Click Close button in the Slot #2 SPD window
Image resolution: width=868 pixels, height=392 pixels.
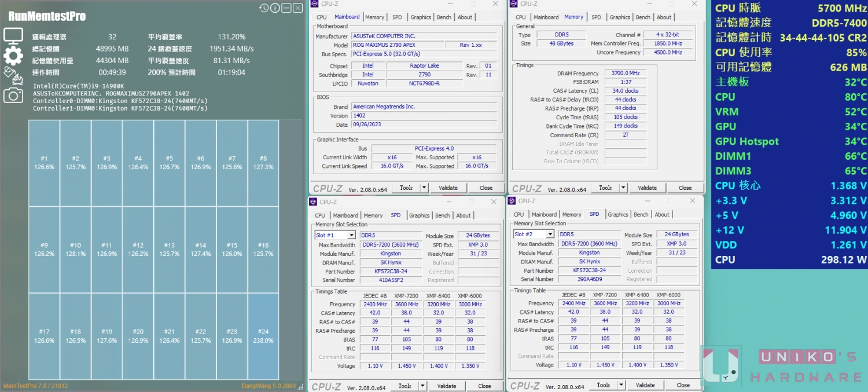683,385
